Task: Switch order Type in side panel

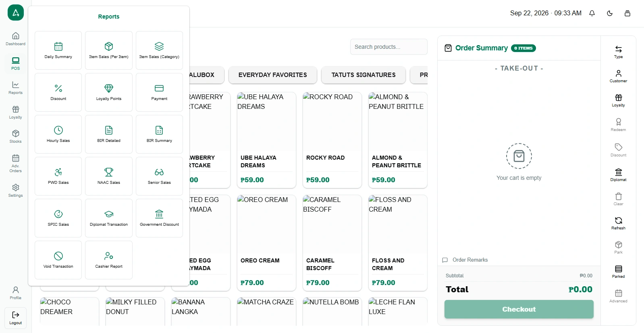Action: point(618,52)
